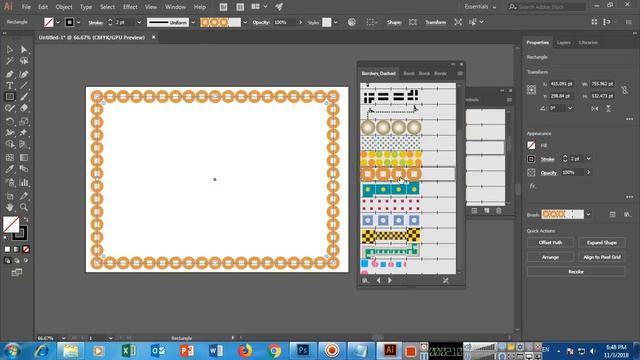640x360 pixels.
Task: Select the Column Graph tool
Action: (x=24, y=182)
